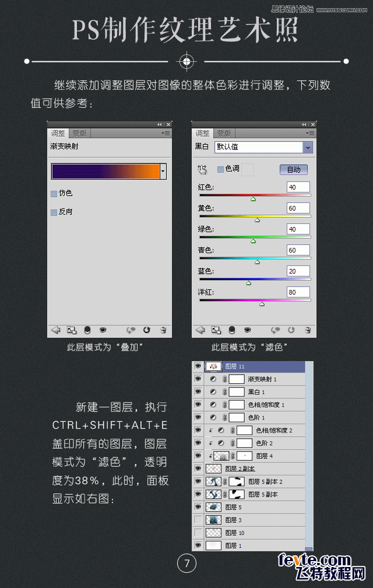
Task: Click the 黄色 slider handle
Action: click(257, 220)
